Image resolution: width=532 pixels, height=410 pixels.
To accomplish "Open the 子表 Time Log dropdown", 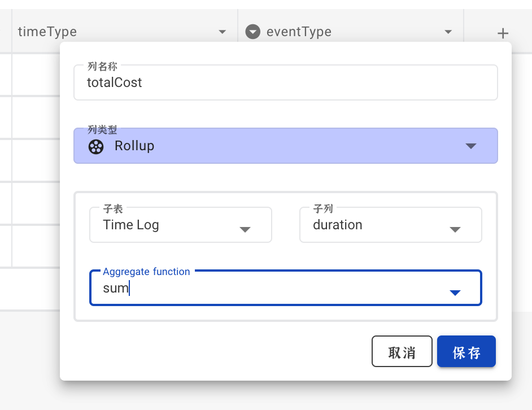I will coord(245,229).
